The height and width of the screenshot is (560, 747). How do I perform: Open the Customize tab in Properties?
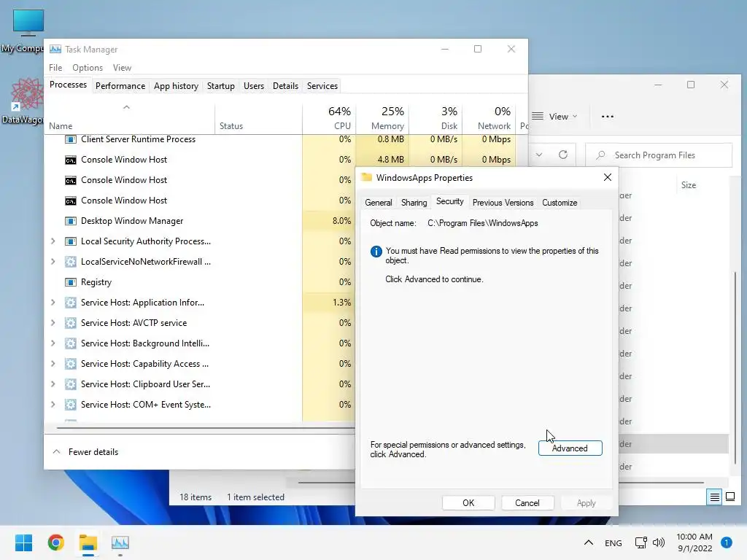click(x=560, y=203)
